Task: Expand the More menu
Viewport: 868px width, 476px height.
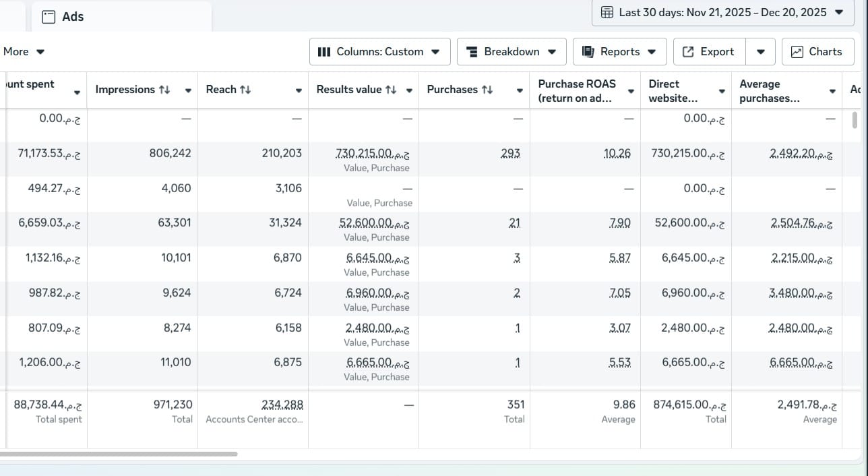Action: 24,52
